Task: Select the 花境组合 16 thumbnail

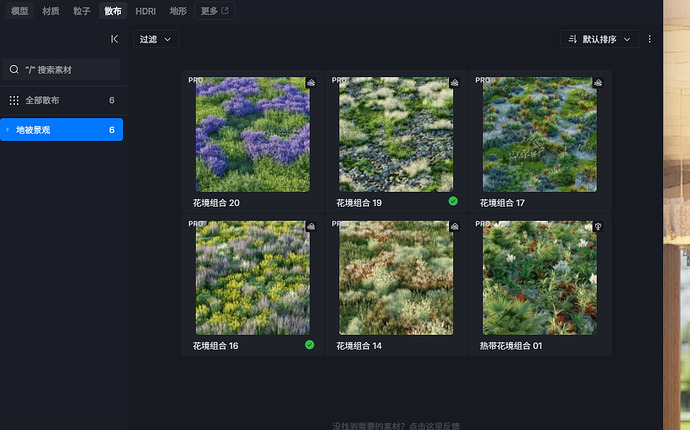Action: [253, 278]
